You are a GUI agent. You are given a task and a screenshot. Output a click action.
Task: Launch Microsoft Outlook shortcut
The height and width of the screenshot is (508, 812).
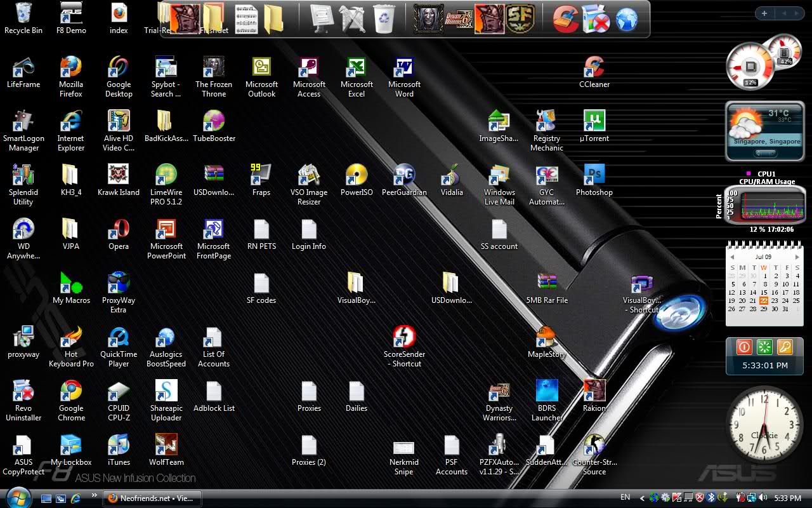261,76
